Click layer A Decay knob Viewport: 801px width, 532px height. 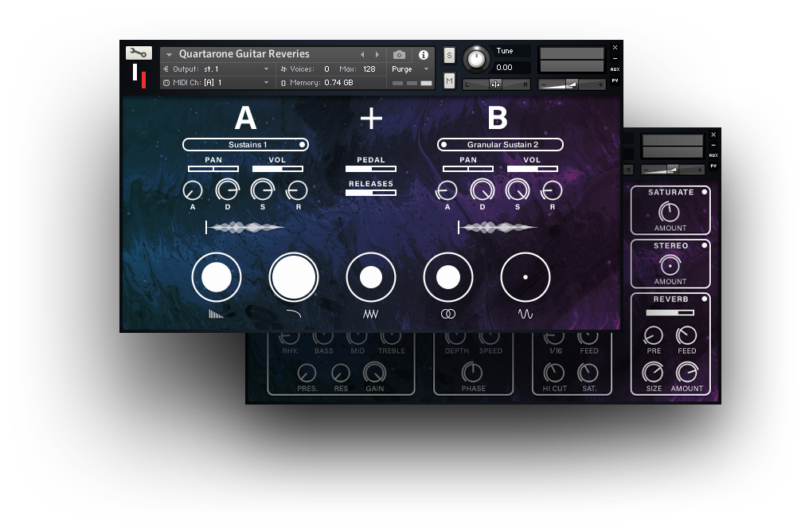228,190
